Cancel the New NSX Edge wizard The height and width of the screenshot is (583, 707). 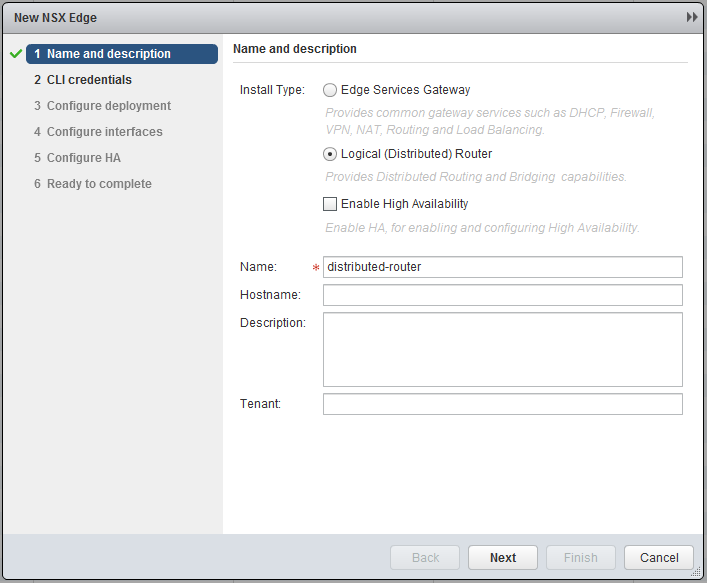[x=659, y=558]
